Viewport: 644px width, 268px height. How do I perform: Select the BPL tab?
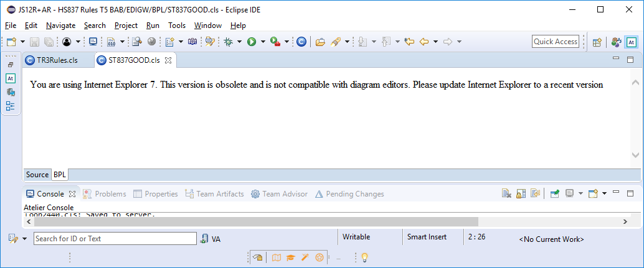click(60, 175)
